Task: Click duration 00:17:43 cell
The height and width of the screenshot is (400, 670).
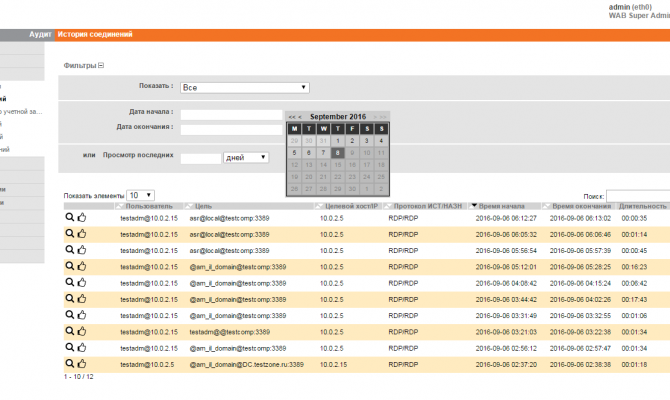Action: click(634, 300)
